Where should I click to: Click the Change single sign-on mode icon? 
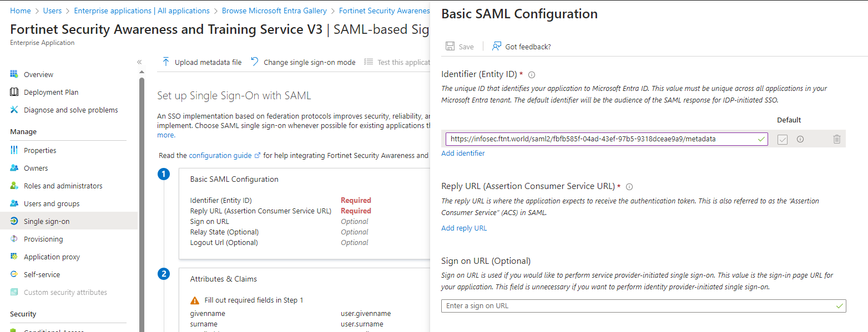pos(255,62)
